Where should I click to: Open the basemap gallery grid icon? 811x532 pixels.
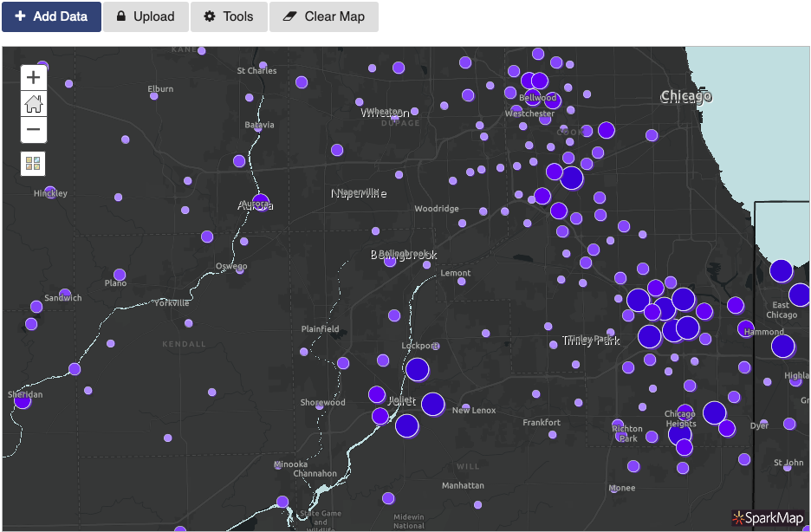point(33,164)
